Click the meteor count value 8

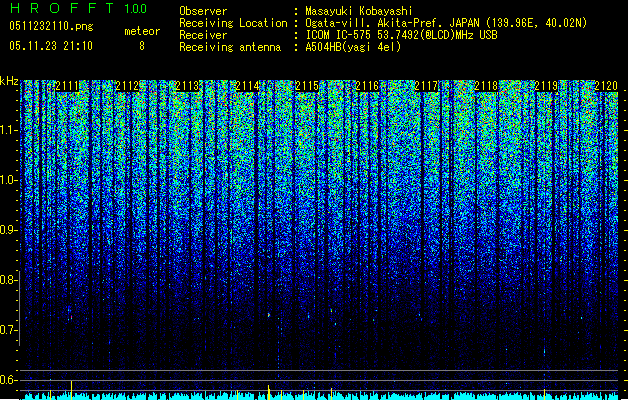(x=142, y=46)
